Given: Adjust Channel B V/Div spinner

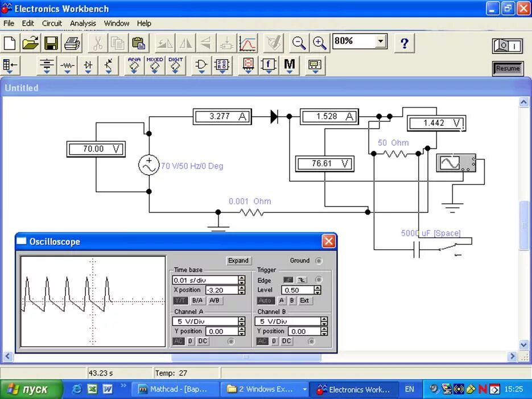Looking at the screenshot, I should (324, 321).
